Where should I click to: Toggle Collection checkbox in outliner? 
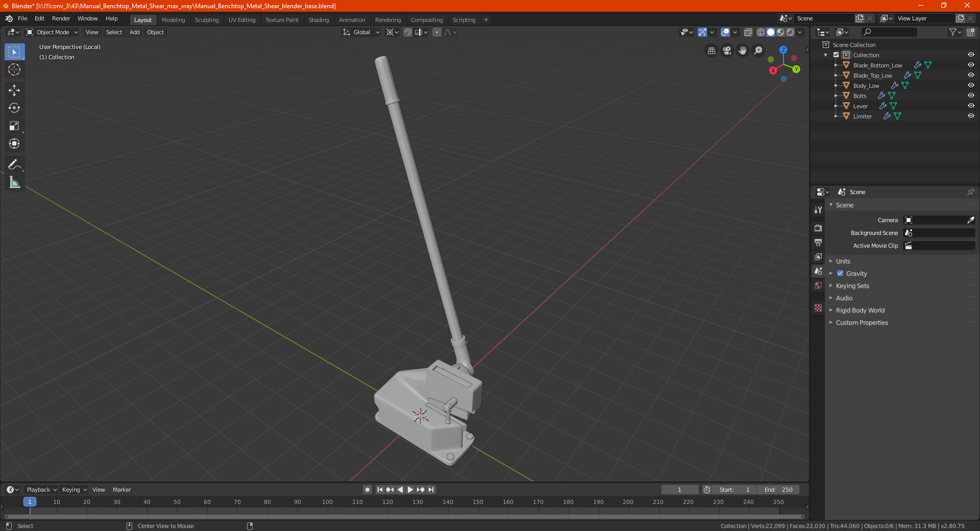(836, 55)
